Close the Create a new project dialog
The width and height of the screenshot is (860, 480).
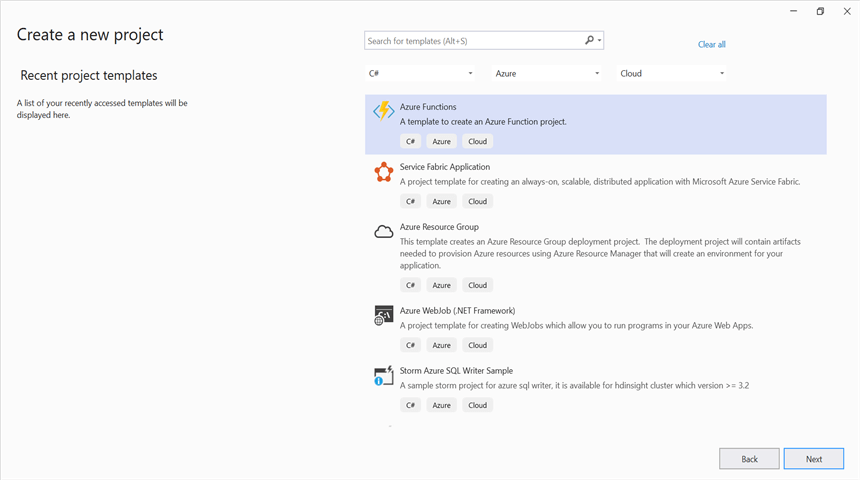(847, 11)
